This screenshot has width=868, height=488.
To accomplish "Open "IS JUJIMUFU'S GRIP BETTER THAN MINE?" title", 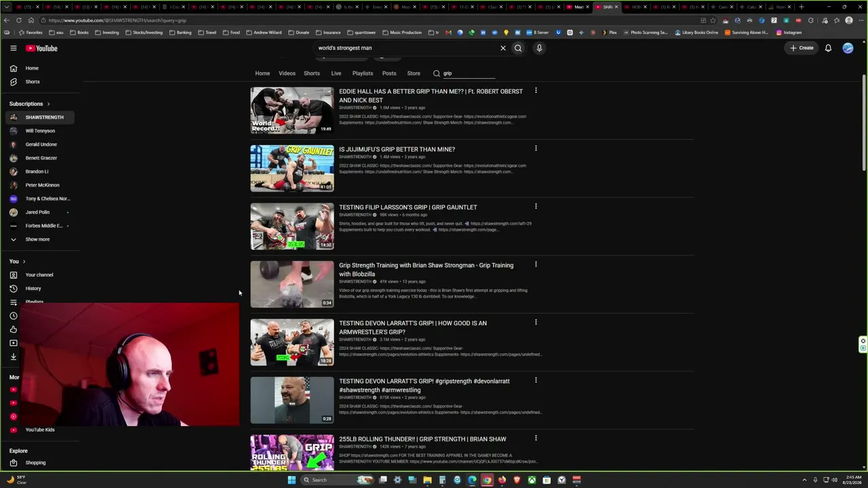I will pyautogui.click(x=397, y=149).
